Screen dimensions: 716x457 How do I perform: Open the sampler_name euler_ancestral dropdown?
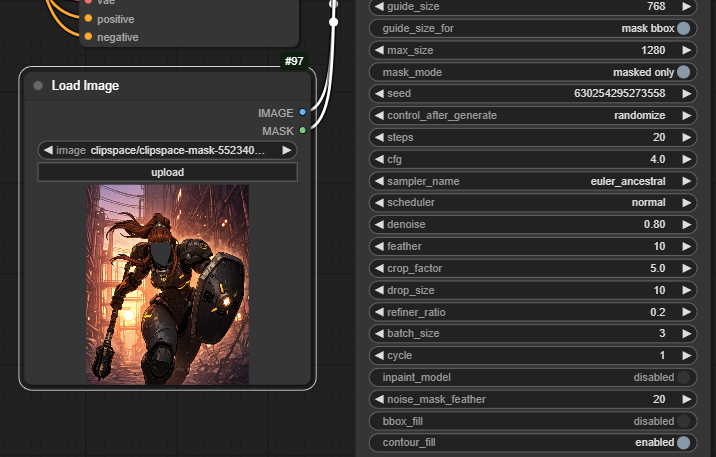click(533, 181)
